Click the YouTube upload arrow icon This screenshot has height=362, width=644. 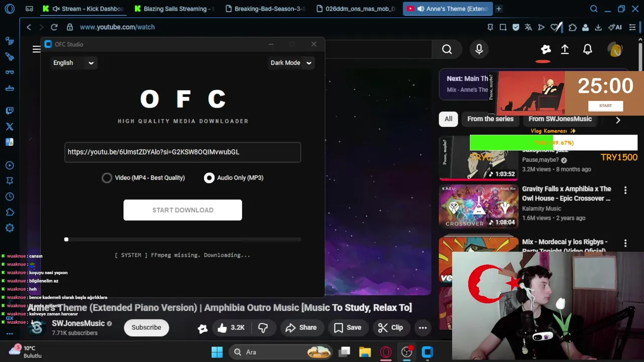(x=565, y=49)
